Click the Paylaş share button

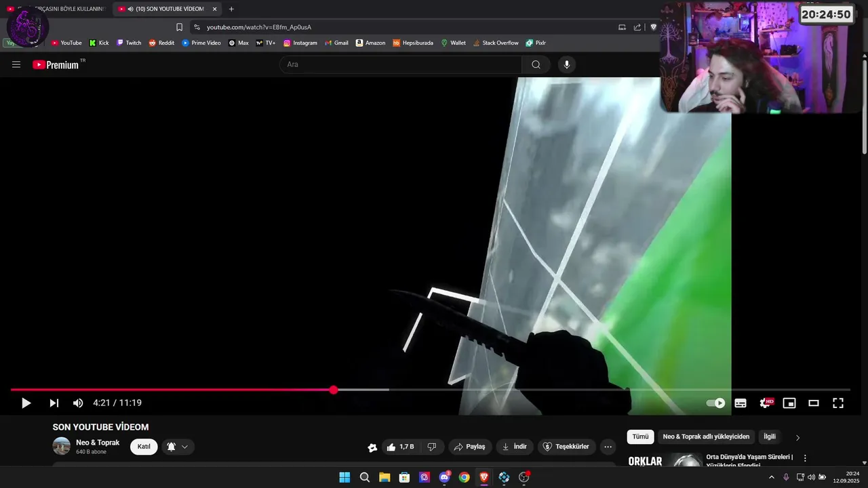(469, 447)
